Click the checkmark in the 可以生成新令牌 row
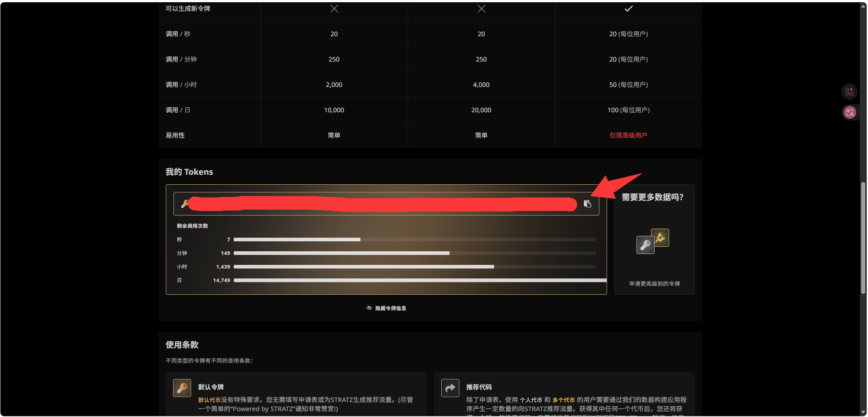 [x=628, y=9]
